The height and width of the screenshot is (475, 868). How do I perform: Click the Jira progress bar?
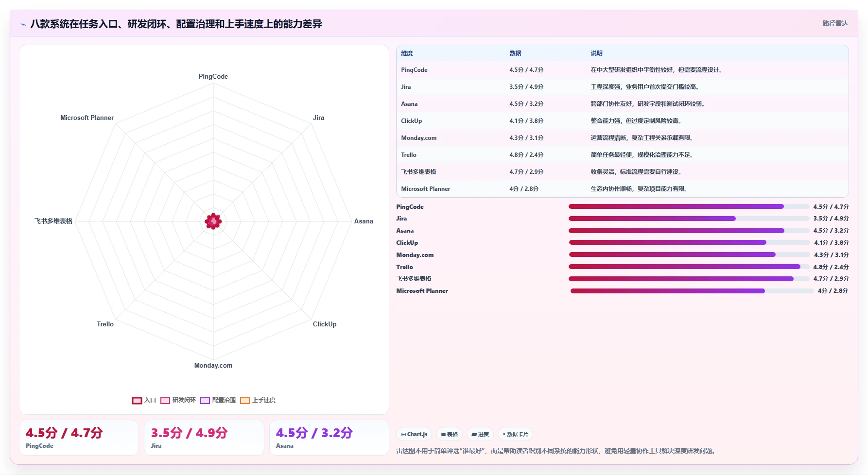point(689,219)
